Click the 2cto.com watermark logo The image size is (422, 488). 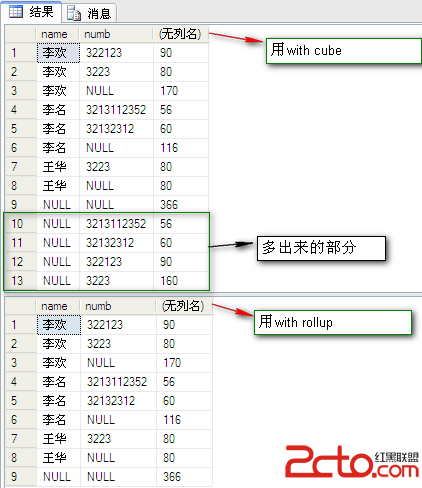351,462
